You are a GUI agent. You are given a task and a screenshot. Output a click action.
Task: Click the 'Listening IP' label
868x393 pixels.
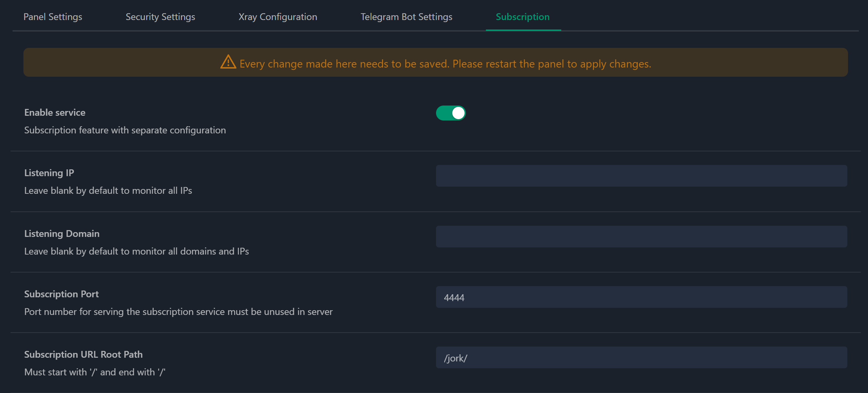click(x=49, y=173)
